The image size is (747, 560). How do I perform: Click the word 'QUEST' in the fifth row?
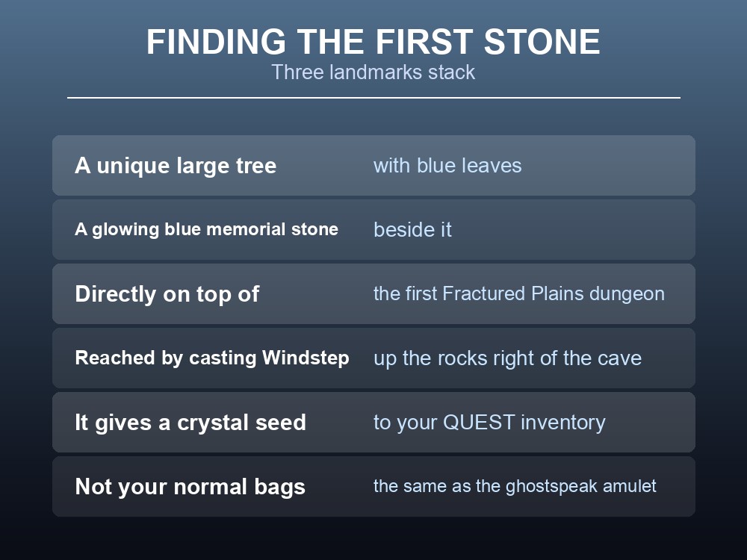479,423
